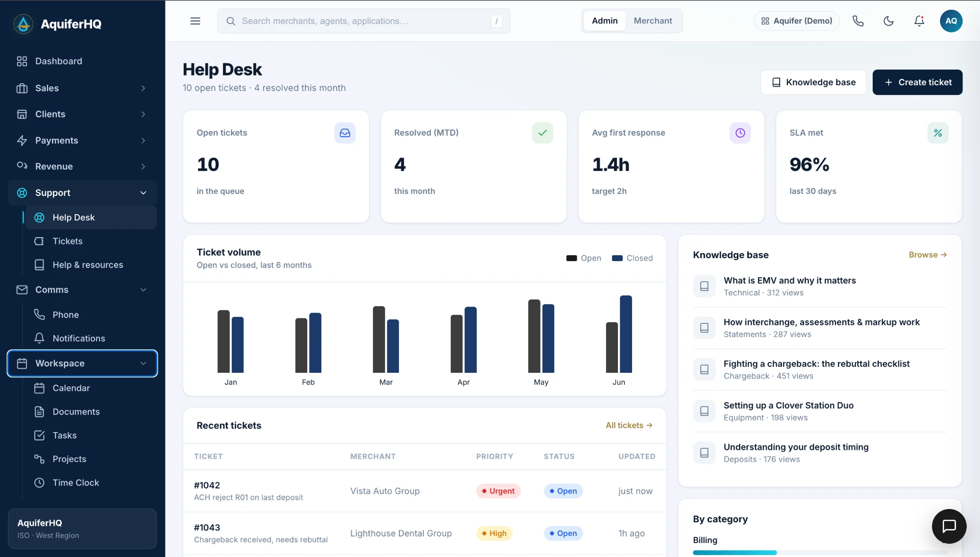The image size is (980, 557).
Task: Open the EMV knowledge base article
Action: click(820, 286)
